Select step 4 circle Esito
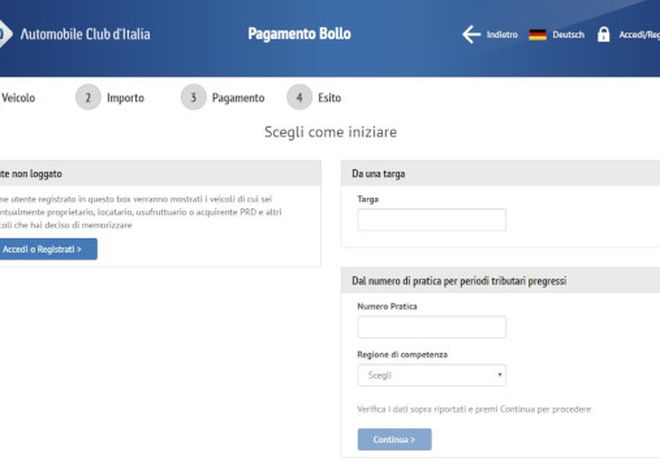The width and height of the screenshot is (660, 470). pos(299,97)
